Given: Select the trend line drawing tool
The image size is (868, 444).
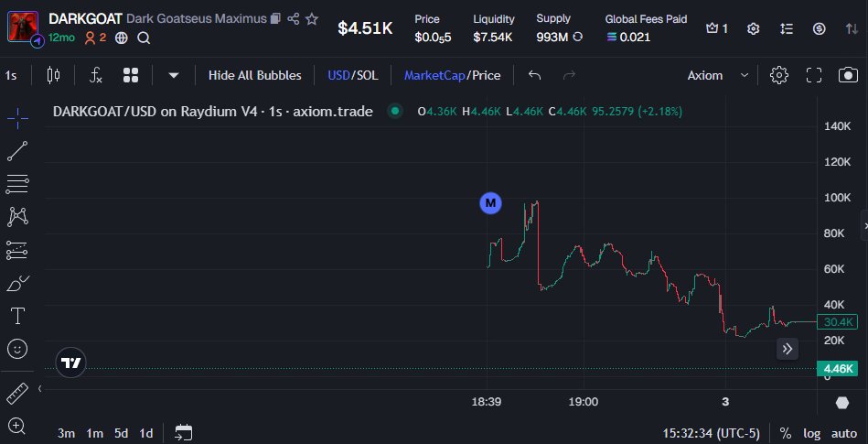Looking at the screenshot, I should 17,151.
